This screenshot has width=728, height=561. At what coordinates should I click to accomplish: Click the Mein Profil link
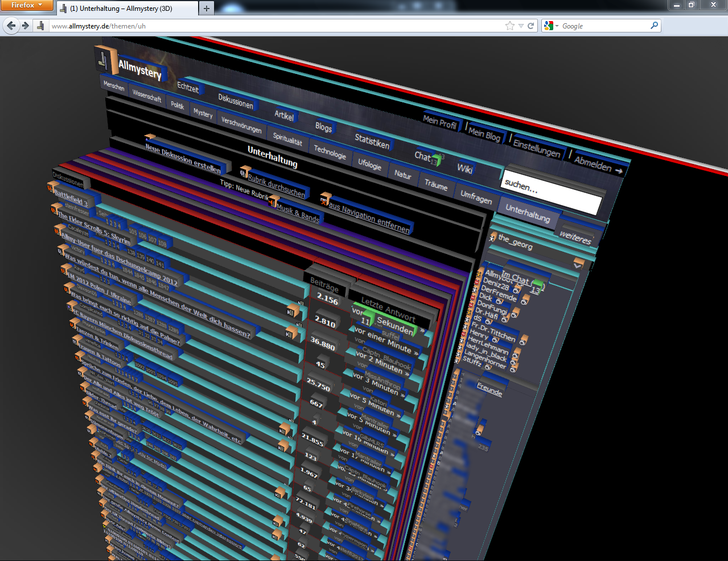coord(439,122)
